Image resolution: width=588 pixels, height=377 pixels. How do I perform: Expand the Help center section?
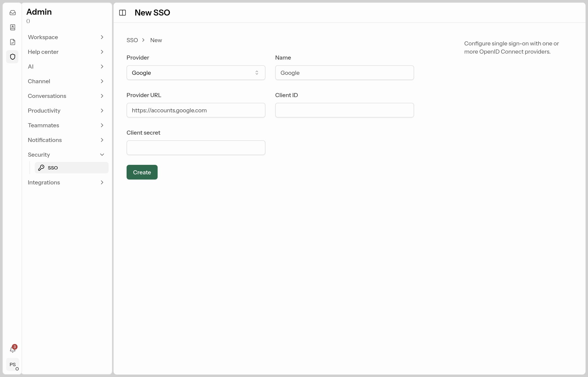pyautogui.click(x=66, y=52)
